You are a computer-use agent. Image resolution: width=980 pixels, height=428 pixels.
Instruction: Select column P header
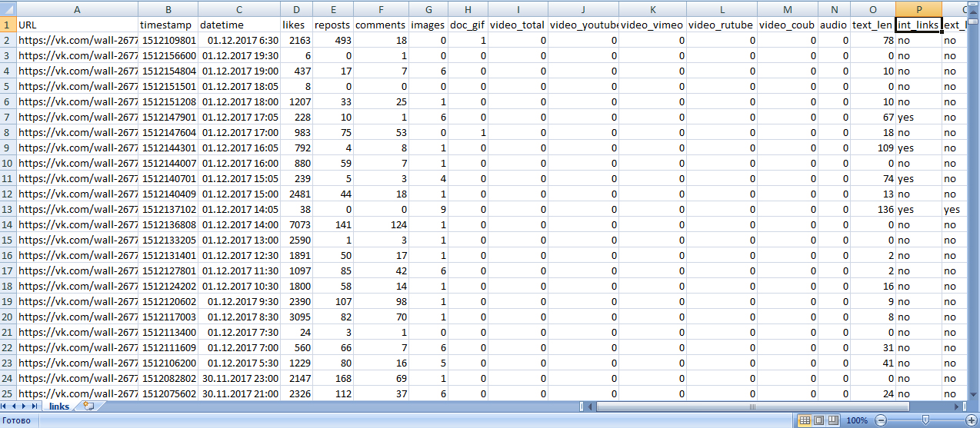[x=918, y=9]
